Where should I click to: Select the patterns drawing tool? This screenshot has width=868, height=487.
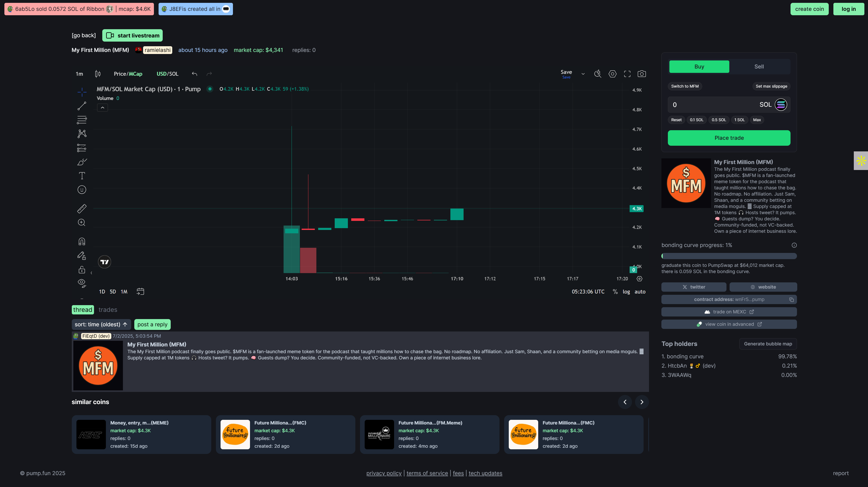(82, 134)
